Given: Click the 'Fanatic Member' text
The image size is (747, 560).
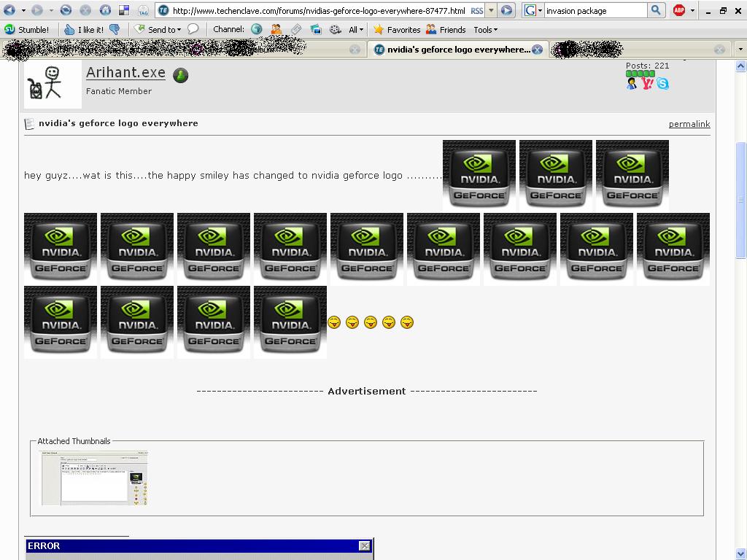Looking at the screenshot, I should 119,91.
